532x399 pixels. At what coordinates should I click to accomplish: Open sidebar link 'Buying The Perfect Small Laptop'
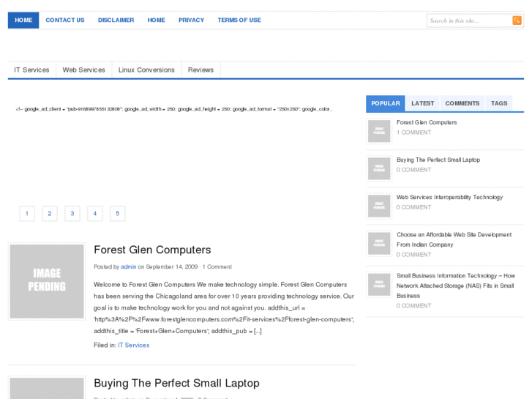(438, 160)
